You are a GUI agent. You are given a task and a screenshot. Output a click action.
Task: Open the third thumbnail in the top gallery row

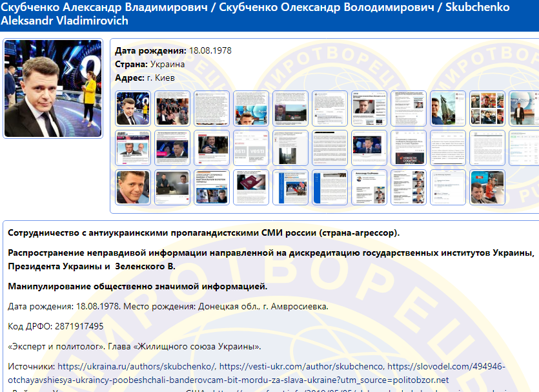pyautogui.click(x=212, y=108)
